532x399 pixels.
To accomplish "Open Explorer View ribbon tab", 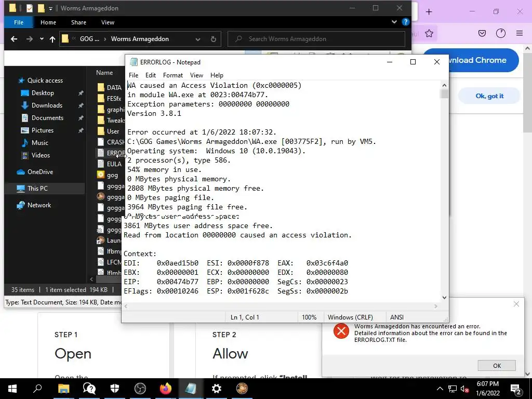I will (x=108, y=22).
